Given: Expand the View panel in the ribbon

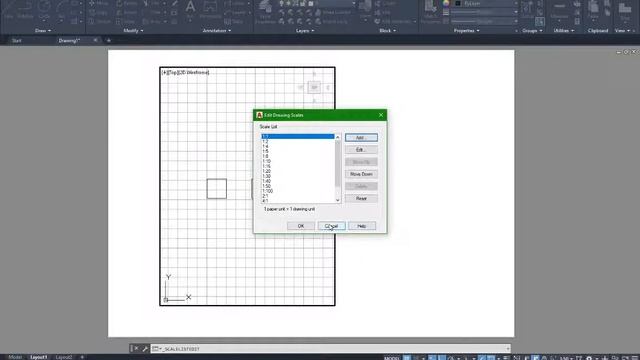Looking at the screenshot, I should (622, 31).
